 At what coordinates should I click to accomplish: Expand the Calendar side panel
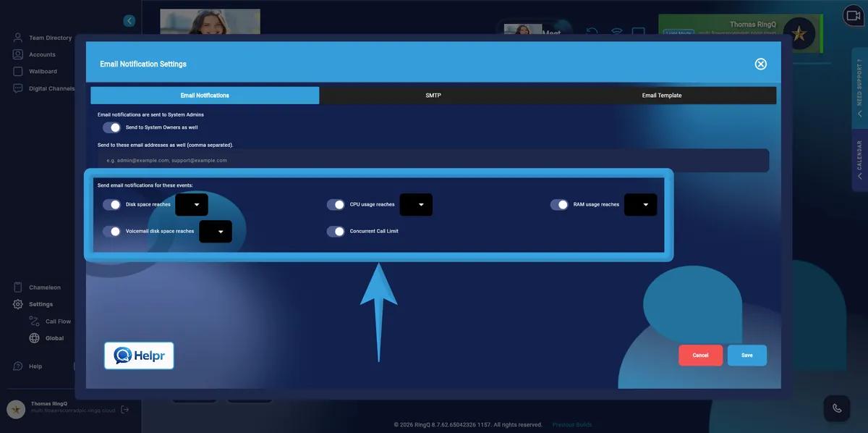pos(859,160)
